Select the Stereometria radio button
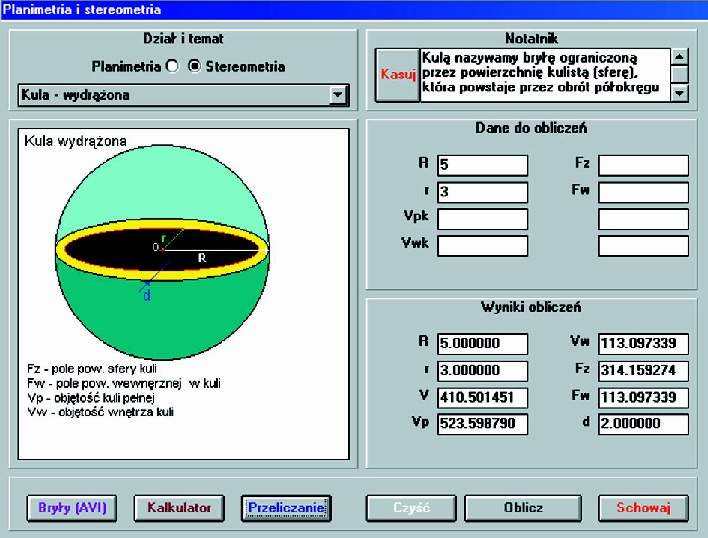Screen dimensions: 708x538 point(194,67)
